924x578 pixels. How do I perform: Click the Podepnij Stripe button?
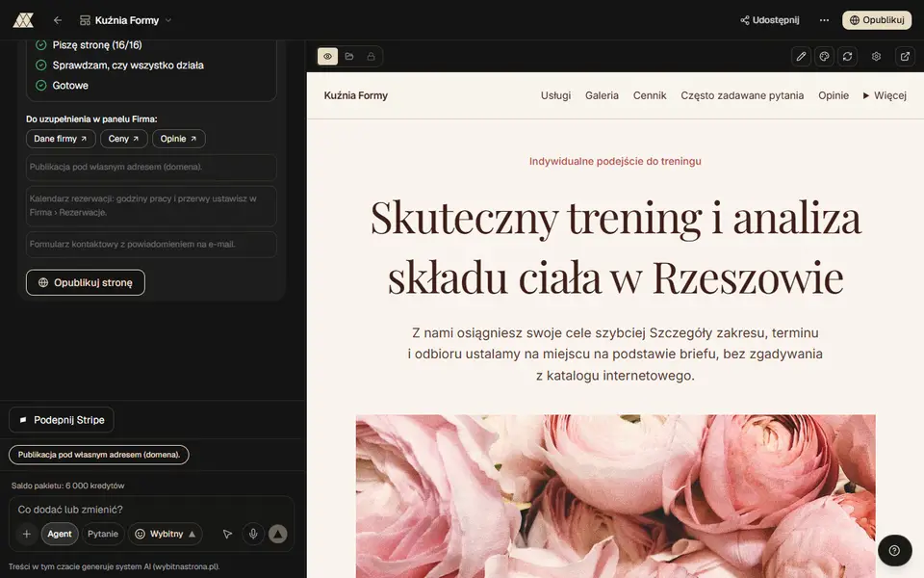click(x=62, y=420)
